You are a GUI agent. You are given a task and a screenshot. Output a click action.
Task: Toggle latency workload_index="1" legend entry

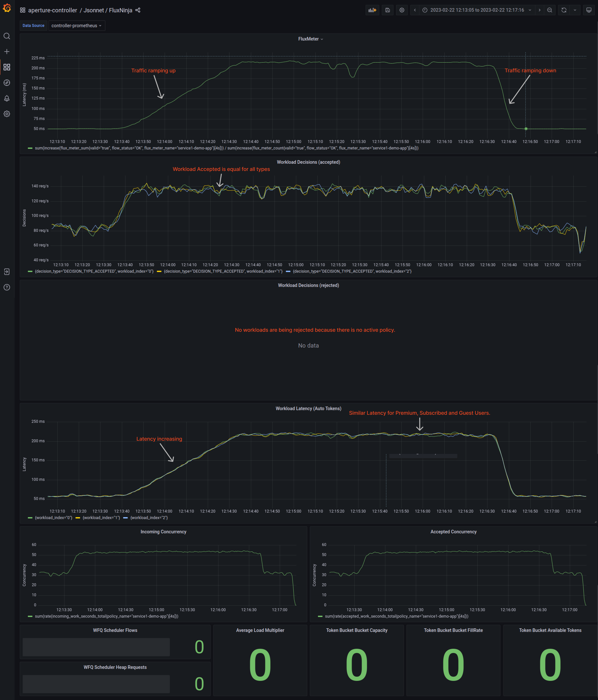coord(101,518)
